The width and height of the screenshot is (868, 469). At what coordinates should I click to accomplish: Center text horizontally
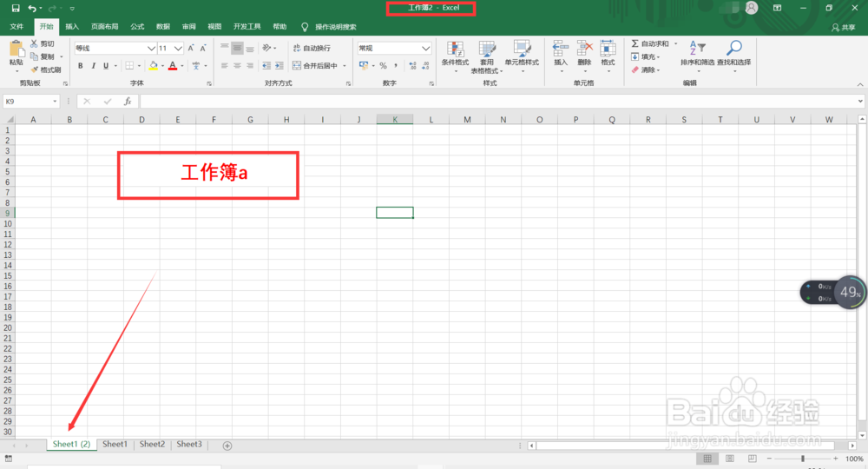[x=237, y=66]
